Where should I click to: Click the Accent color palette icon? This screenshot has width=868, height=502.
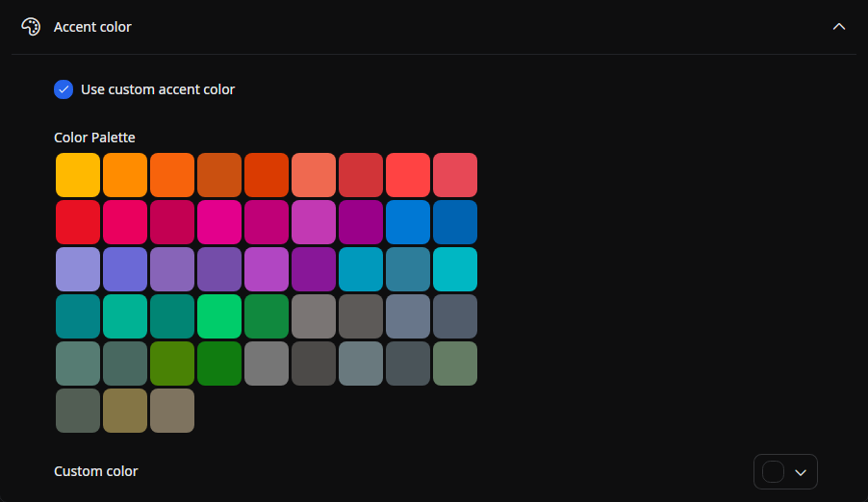pos(31,27)
